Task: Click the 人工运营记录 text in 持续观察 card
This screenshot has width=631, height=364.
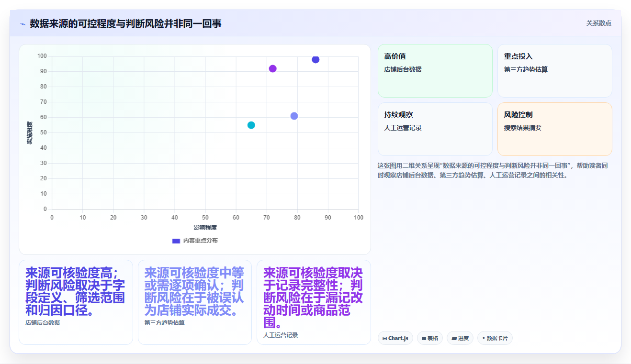Action: pyautogui.click(x=403, y=128)
